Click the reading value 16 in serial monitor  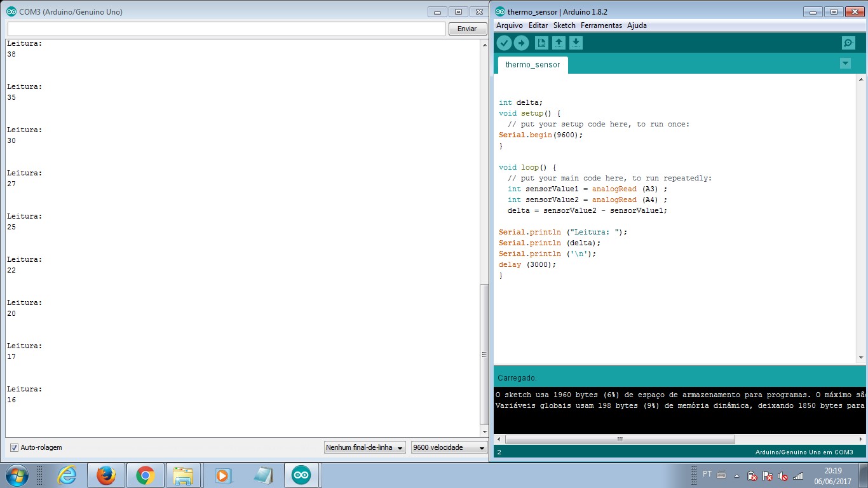coord(11,400)
